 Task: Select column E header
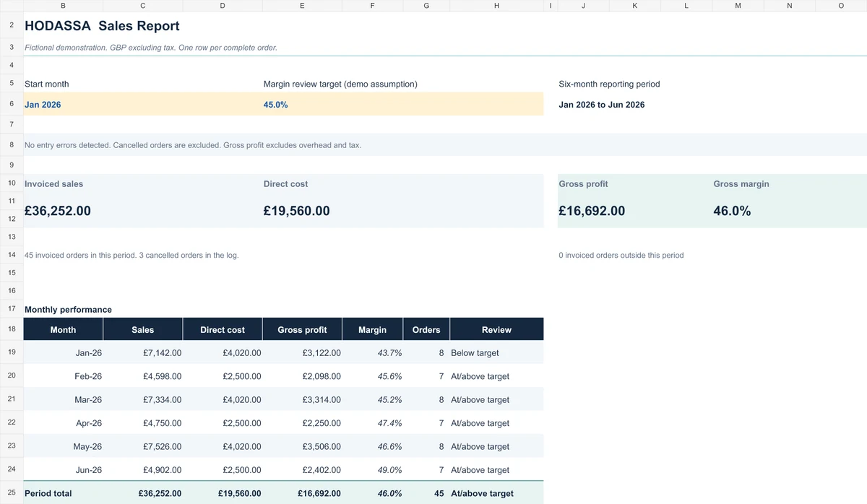click(302, 5)
